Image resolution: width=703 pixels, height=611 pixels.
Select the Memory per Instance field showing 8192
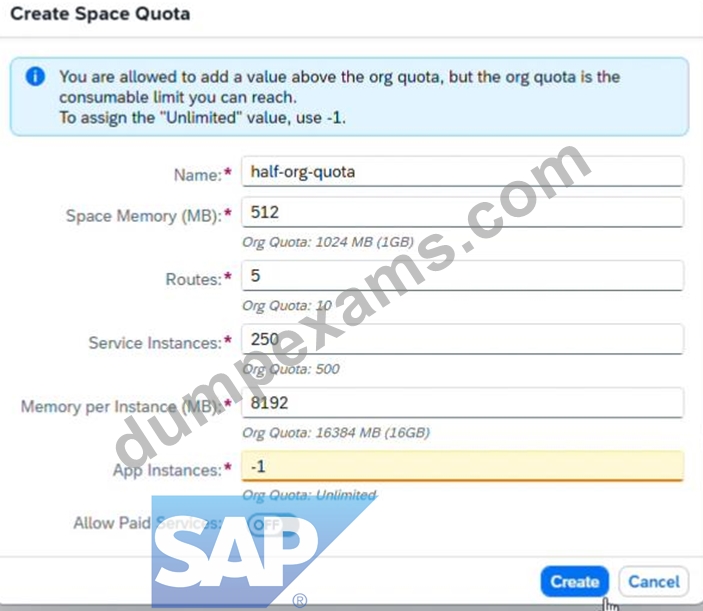pos(462,403)
